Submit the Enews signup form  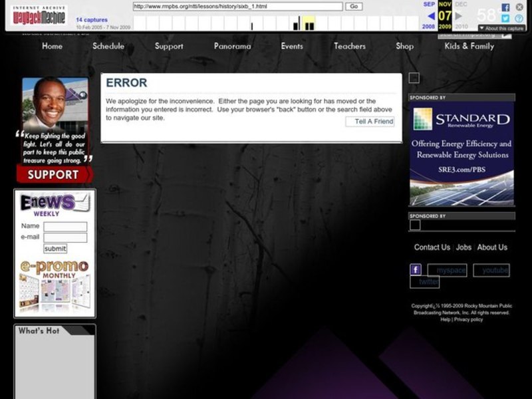[55, 249]
